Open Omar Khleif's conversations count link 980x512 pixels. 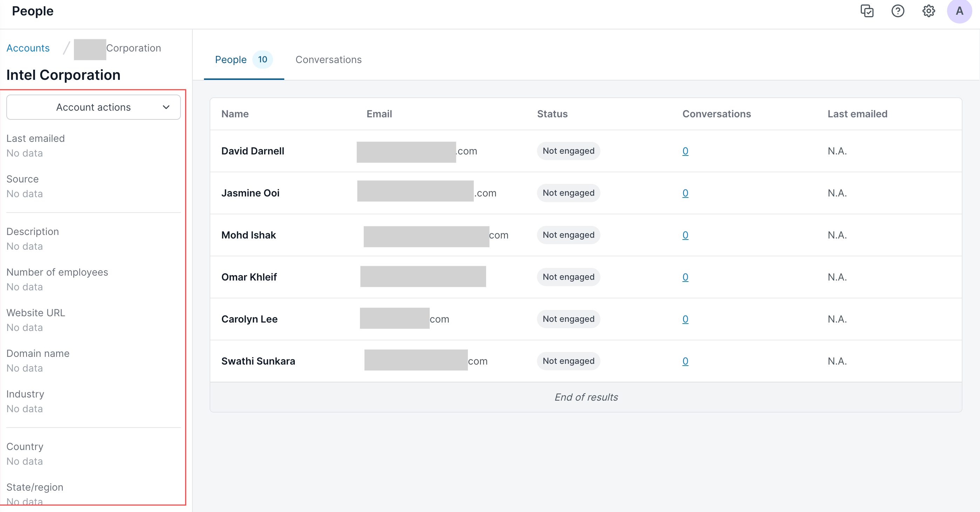tap(685, 277)
